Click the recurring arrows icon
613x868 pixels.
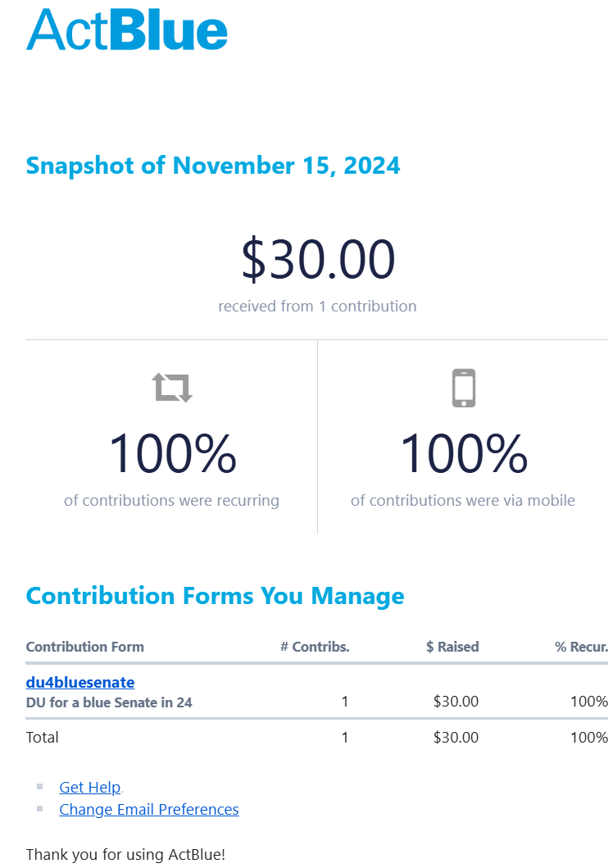pyautogui.click(x=172, y=387)
